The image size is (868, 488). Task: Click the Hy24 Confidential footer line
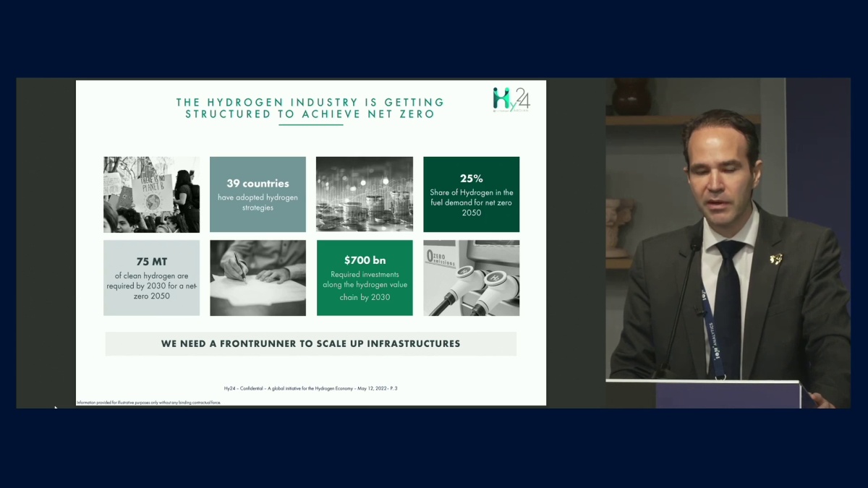(311, 389)
